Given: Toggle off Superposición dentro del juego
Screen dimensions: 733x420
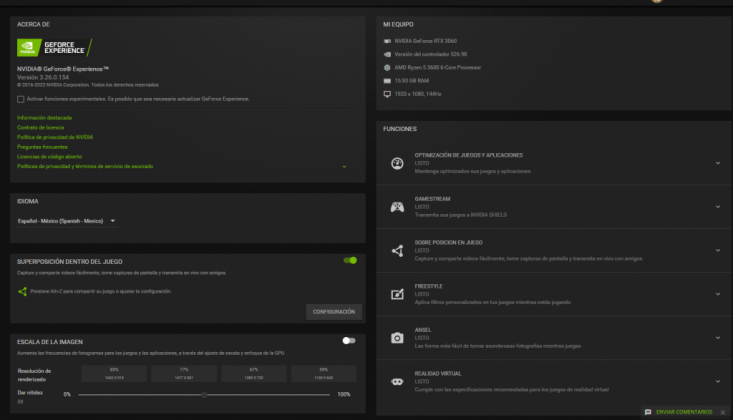Looking at the screenshot, I should tap(350, 261).
